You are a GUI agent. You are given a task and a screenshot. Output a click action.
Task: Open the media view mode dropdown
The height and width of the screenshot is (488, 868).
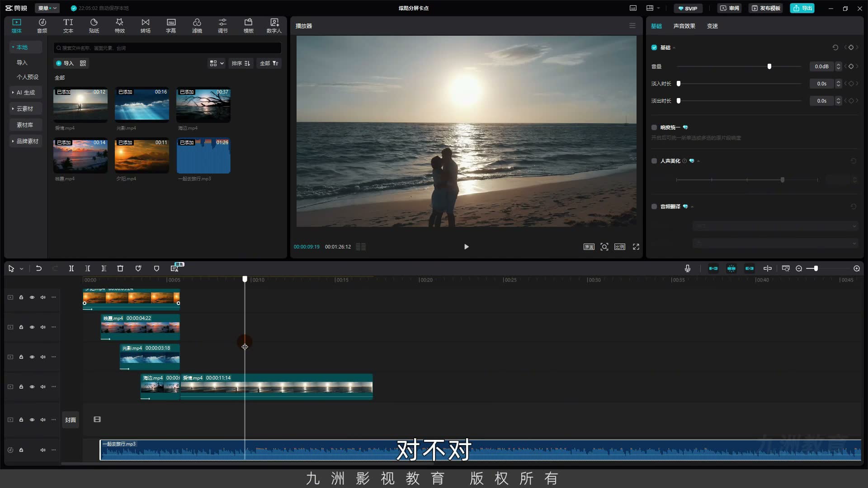click(x=217, y=63)
